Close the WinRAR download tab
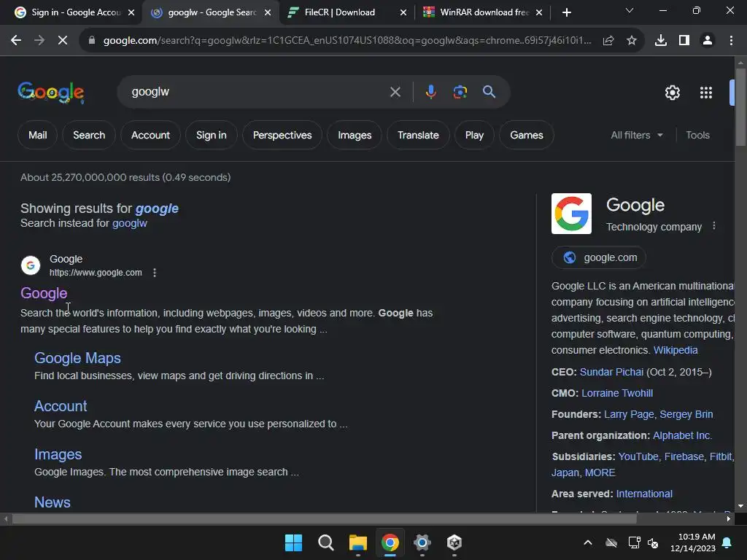Viewport: 747px width, 560px height. tap(539, 12)
